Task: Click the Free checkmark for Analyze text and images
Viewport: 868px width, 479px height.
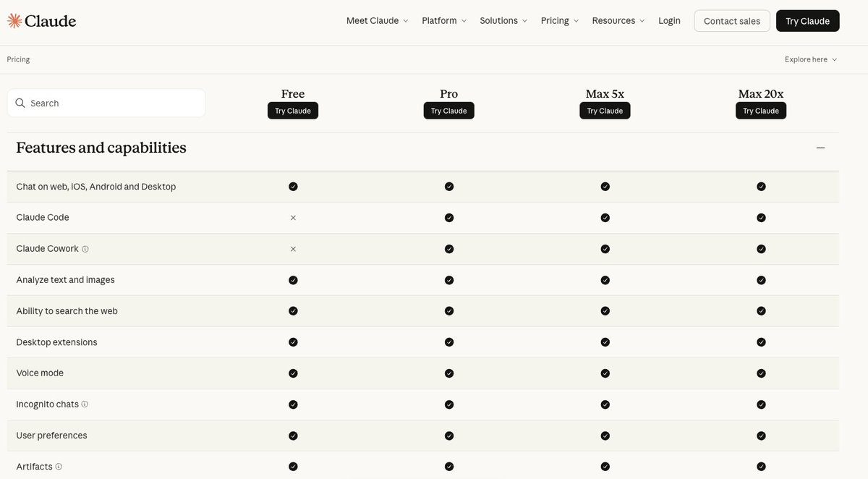Action: pos(293,280)
